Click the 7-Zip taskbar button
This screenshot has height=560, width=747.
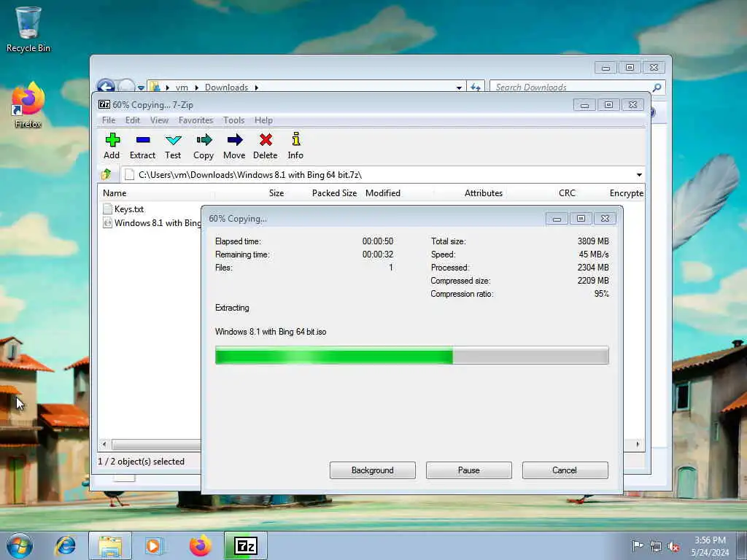[x=246, y=545]
